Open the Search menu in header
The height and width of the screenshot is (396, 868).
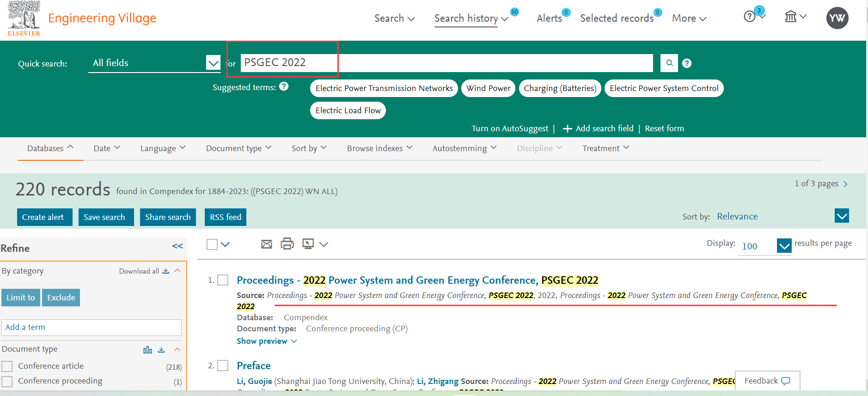click(394, 18)
